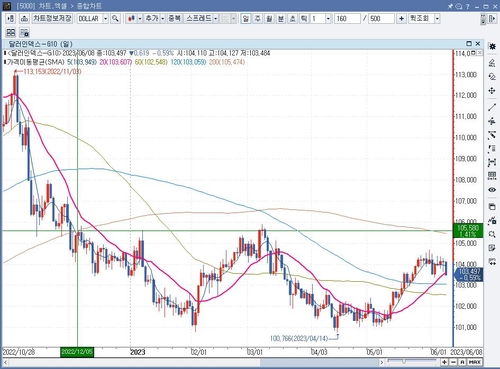Click the 500 total bar count field
Screen dimensions: 500x369
[x=381, y=19]
